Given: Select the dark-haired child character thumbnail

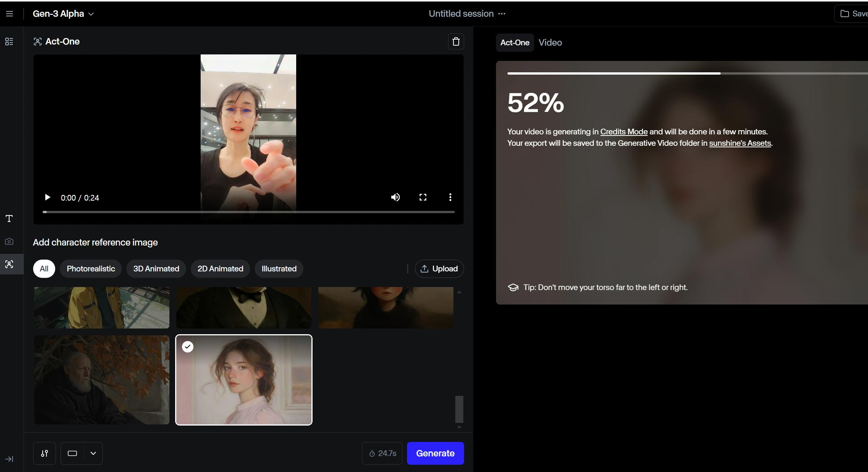Looking at the screenshot, I should (x=386, y=308).
